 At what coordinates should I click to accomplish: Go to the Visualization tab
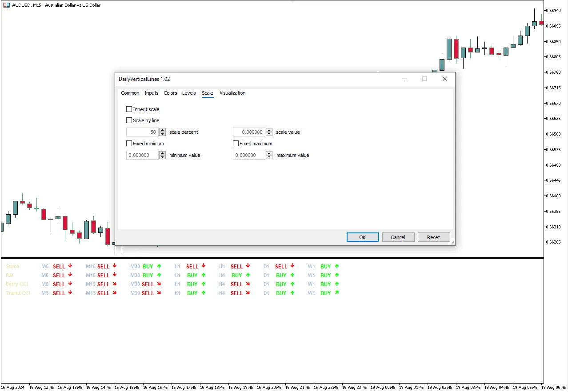232,93
